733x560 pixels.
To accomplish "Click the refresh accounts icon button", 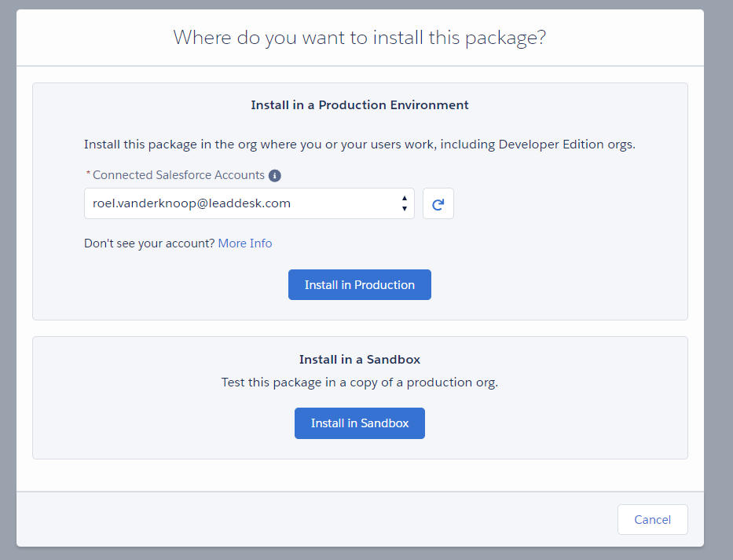I will coord(438,203).
